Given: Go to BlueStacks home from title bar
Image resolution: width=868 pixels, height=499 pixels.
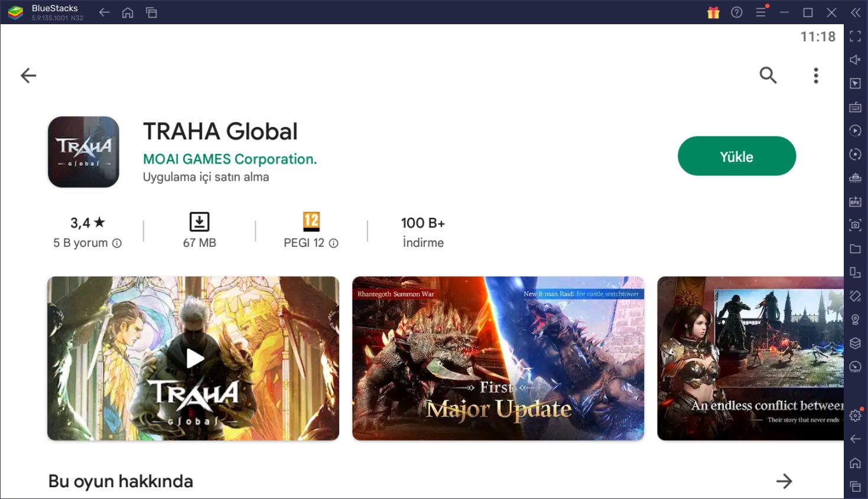Looking at the screenshot, I should pyautogui.click(x=128, y=12).
